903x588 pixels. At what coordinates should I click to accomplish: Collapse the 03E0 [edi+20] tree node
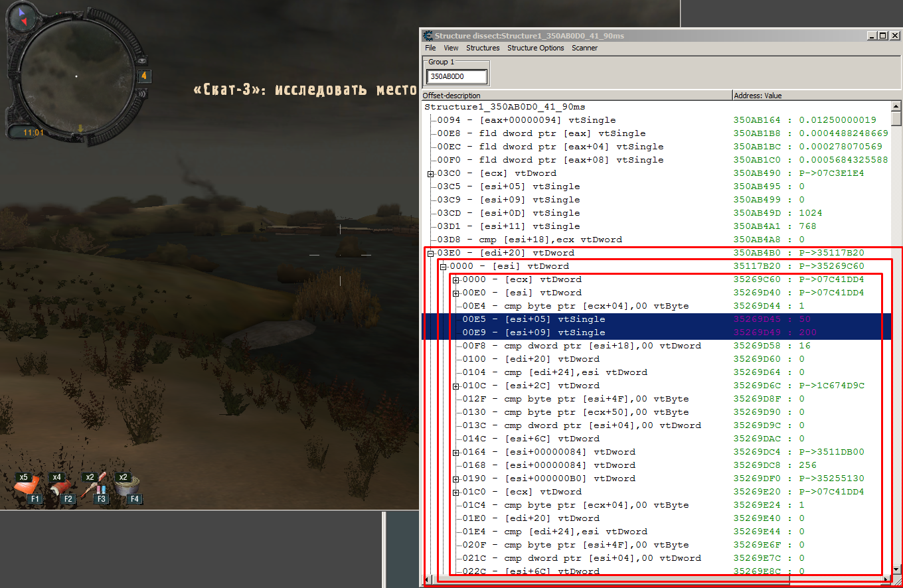click(x=430, y=253)
